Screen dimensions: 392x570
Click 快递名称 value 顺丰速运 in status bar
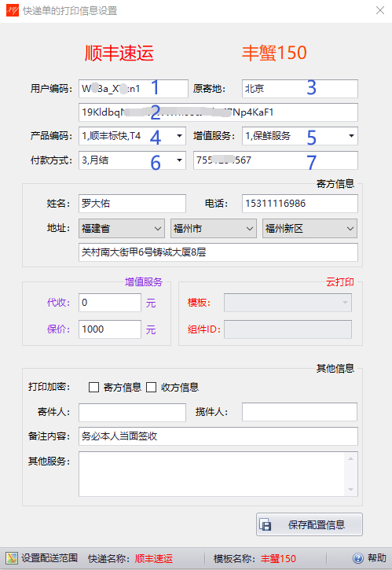click(x=154, y=558)
